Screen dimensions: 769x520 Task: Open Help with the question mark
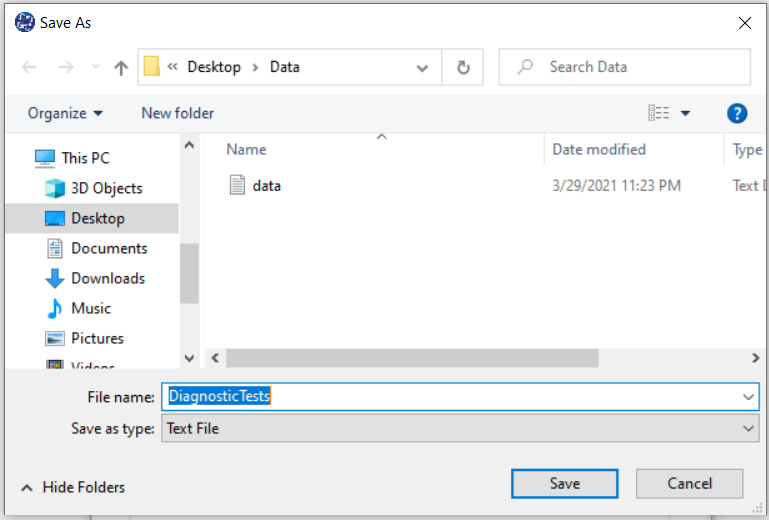click(737, 113)
